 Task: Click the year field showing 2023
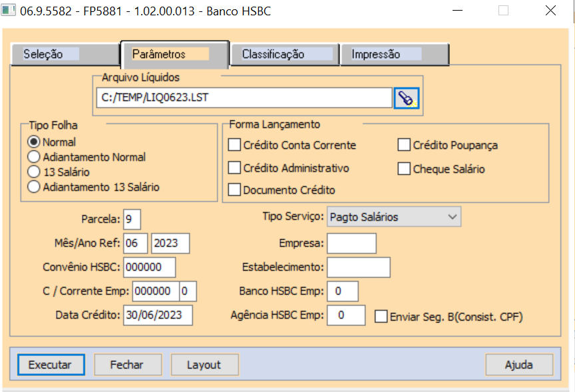(170, 243)
